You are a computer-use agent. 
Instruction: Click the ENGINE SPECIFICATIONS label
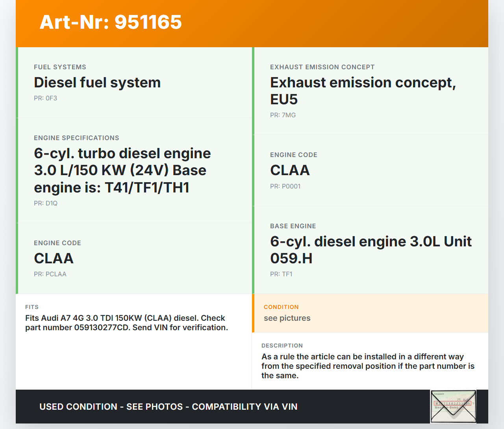point(76,138)
